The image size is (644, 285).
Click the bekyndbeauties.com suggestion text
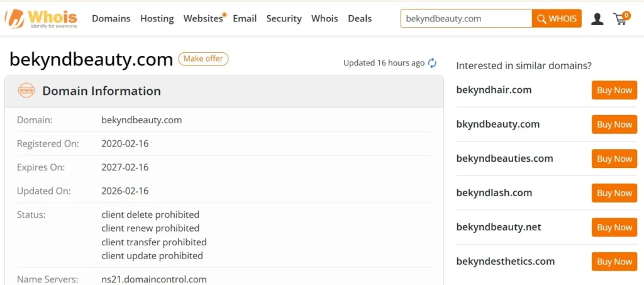(x=505, y=158)
